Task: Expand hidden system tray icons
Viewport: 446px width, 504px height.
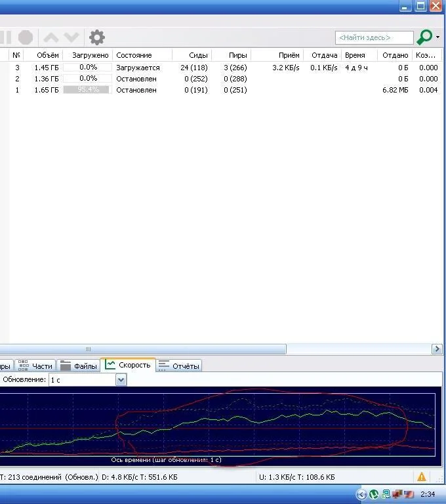Action: click(361, 494)
